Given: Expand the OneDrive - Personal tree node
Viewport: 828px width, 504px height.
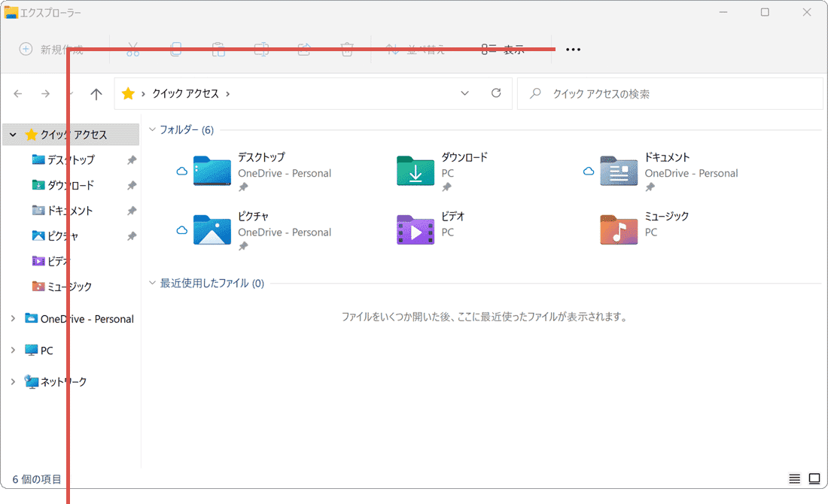Looking at the screenshot, I should point(13,318).
